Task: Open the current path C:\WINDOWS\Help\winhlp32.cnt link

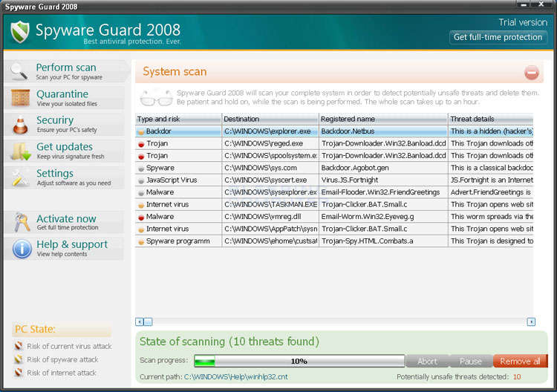Action: click(x=236, y=376)
